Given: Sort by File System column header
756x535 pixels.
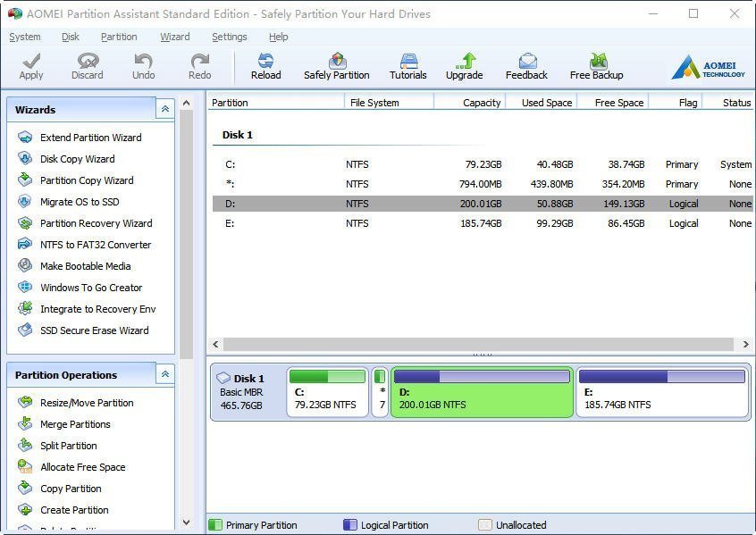Looking at the screenshot, I should click(389, 103).
